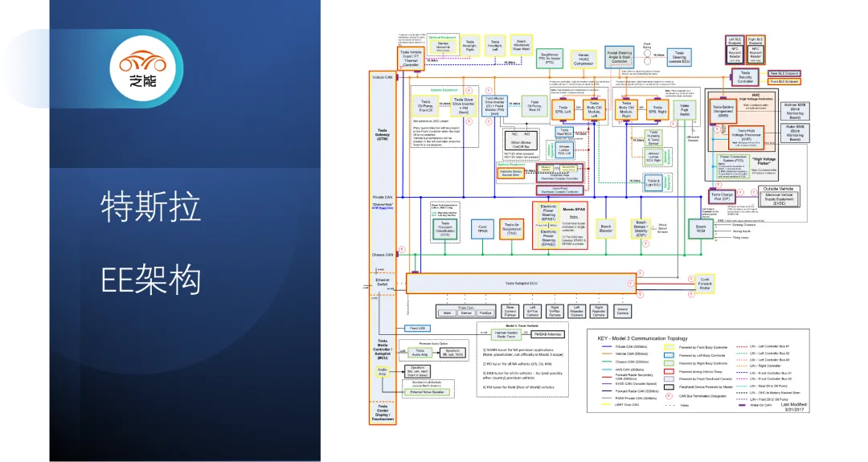This screenshot has width=868, height=462.
Task: Select the Tesla Master Drive Inverter box
Action: pyautogui.click(x=495, y=106)
